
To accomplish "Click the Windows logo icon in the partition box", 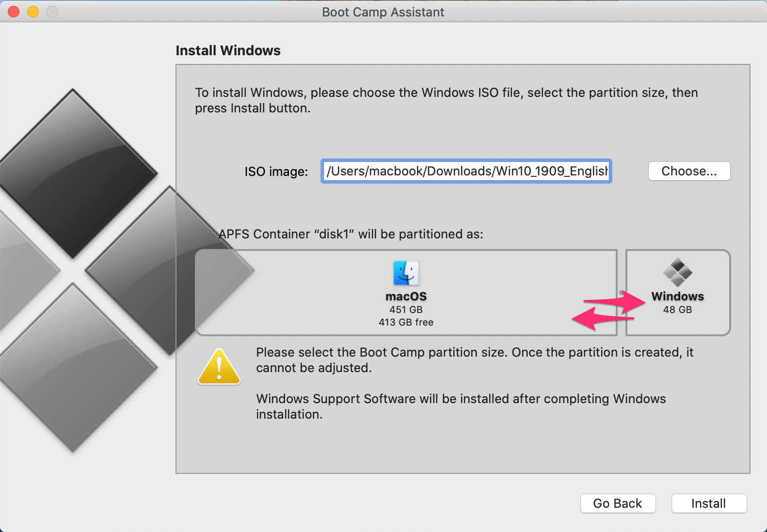I will tap(677, 273).
